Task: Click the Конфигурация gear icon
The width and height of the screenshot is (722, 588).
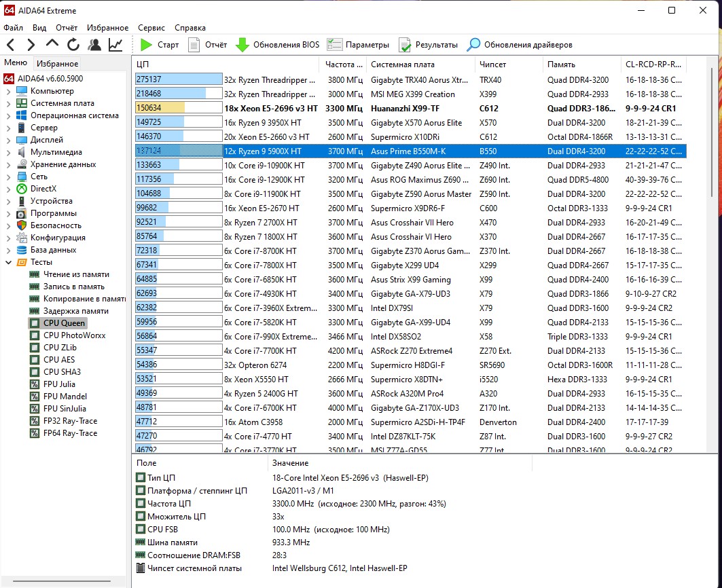Action: pos(22,238)
